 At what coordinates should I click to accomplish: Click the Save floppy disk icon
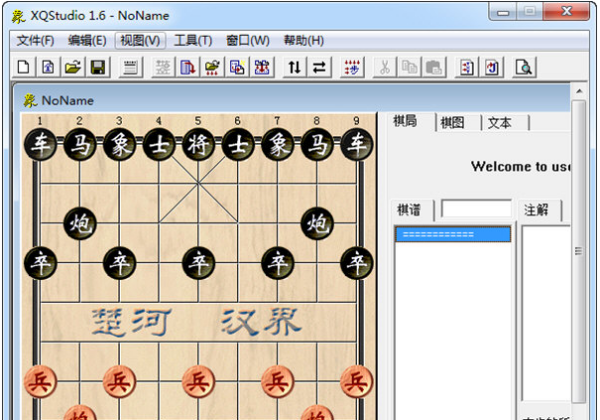tap(98, 67)
